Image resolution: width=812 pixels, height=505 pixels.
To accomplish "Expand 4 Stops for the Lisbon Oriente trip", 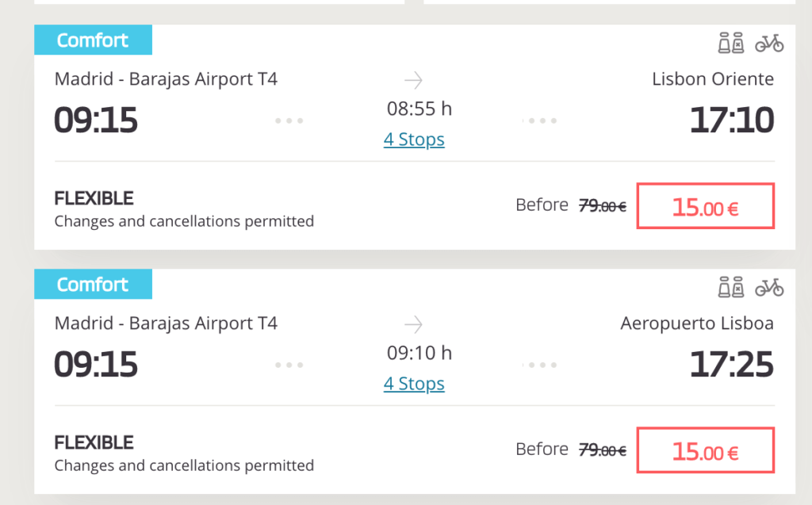I will pyautogui.click(x=414, y=140).
